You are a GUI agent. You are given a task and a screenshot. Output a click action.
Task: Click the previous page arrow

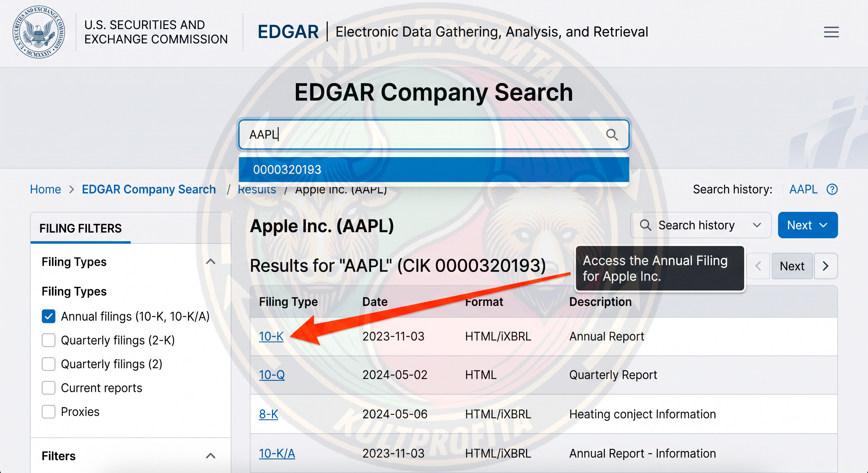point(759,266)
